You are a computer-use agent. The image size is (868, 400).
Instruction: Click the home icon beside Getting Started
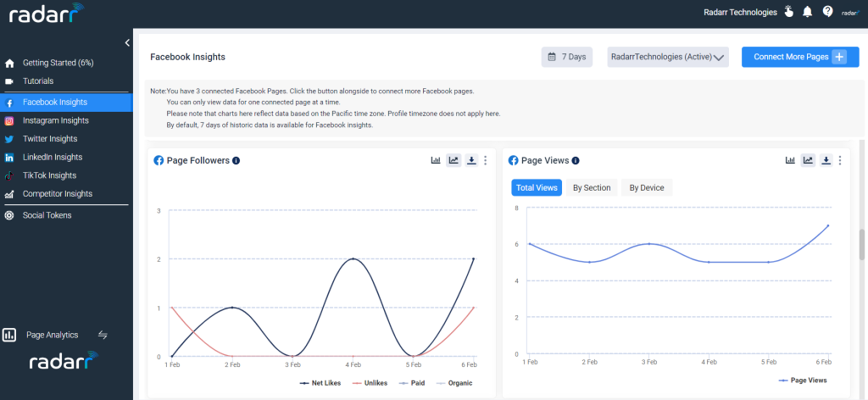pos(8,63)
